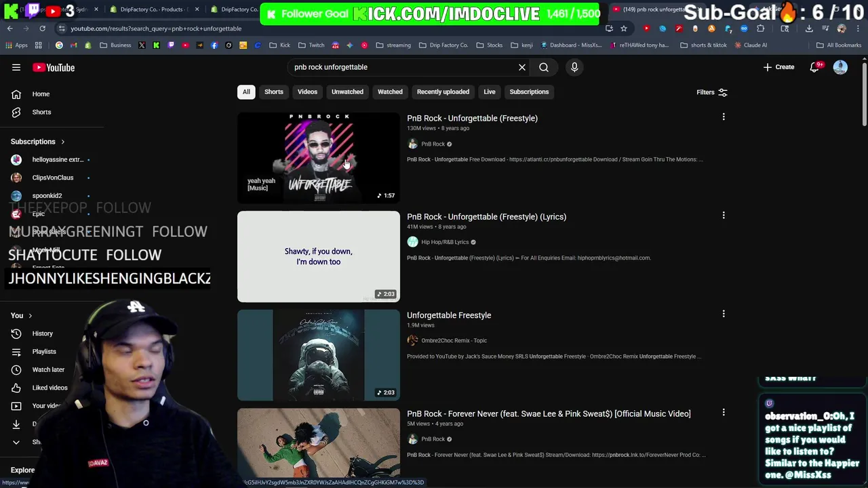Image resolution: width=868 pixels, height=488 pixels.
Task: Select the All filter chip
Action: coord(246,91)
